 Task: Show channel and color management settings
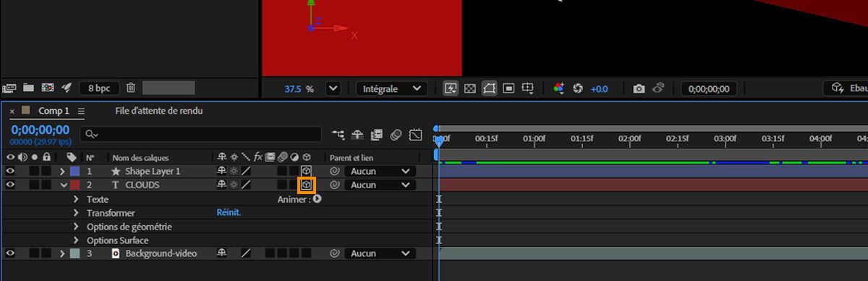pyautogui.click(x=558, y=88)
